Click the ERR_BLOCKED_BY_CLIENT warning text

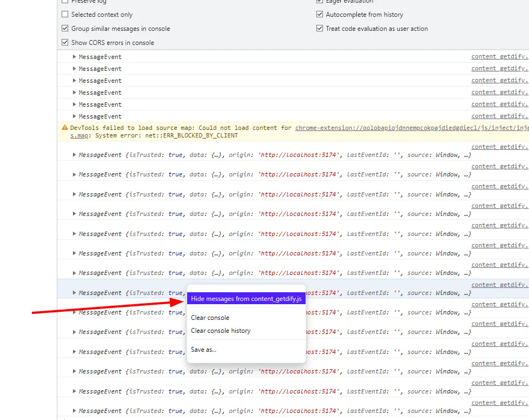coord(191,135)
